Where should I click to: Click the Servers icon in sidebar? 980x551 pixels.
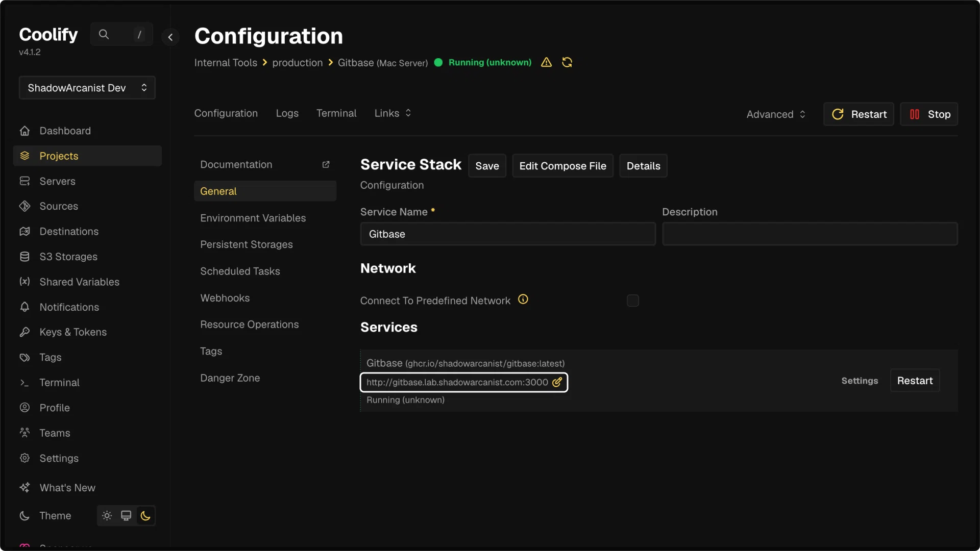pos(24,181)
